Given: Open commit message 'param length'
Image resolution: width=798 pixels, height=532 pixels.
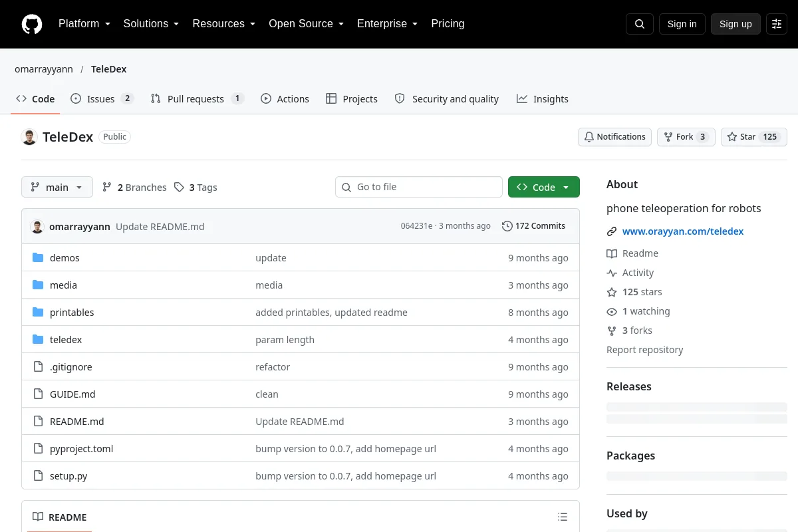Looking at the screenshot, I should (285, 339).
